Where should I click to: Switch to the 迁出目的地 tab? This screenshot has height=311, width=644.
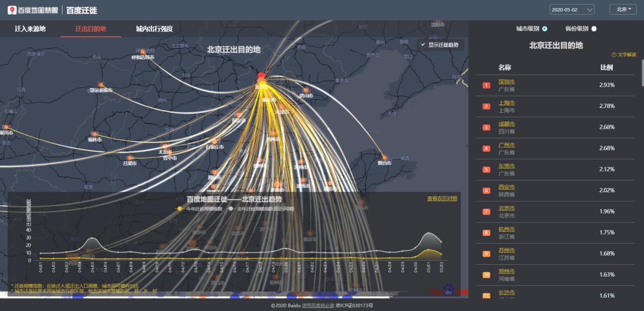[x=91, y=29]
